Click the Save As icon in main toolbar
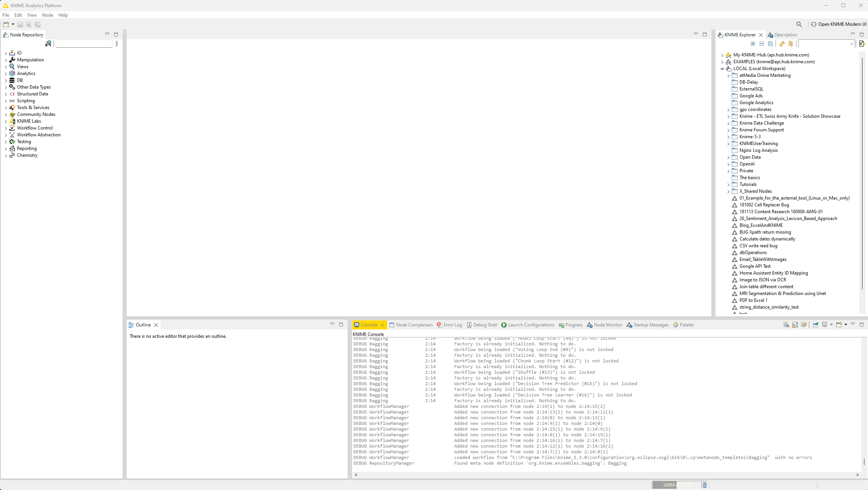Image resolution: width=868 pixels, height=490 pixels. (29, 24)
